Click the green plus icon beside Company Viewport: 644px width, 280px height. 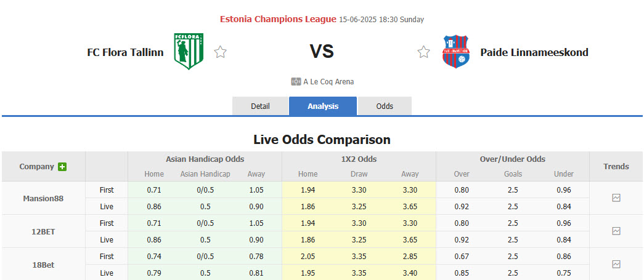(62, 167)
